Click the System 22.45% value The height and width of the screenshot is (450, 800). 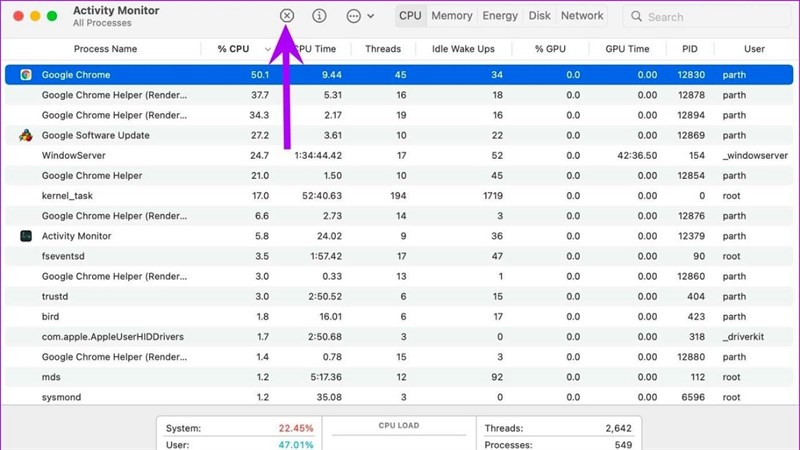coord(296,428)
